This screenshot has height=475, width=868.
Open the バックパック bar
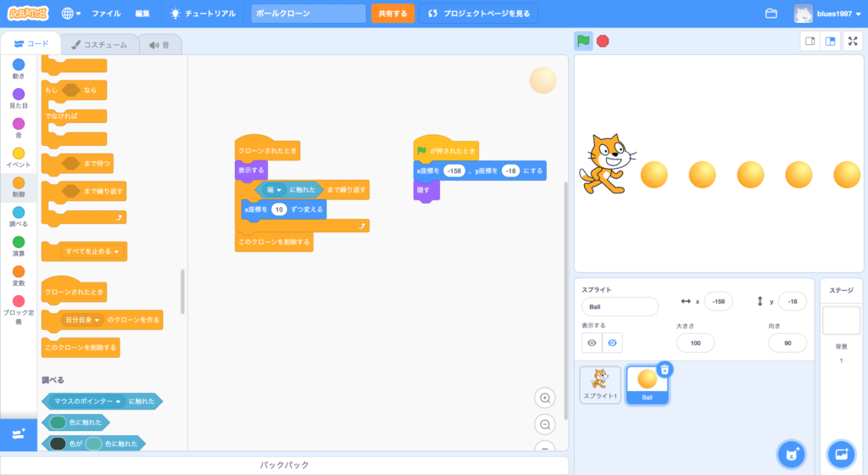coord(285,465)
